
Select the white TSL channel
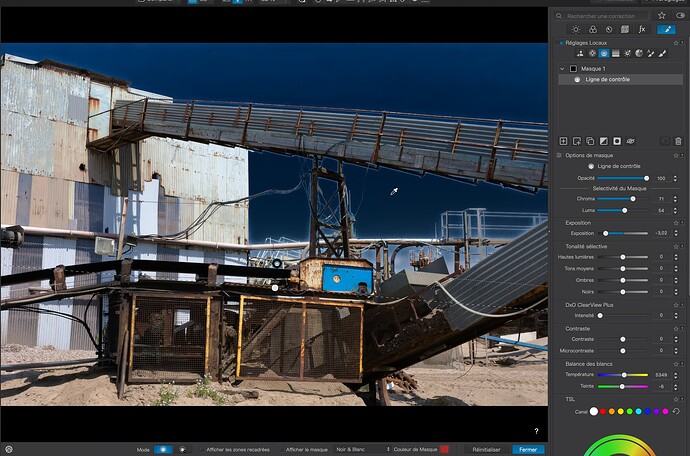pyautogui.click(x=594, y=411)
